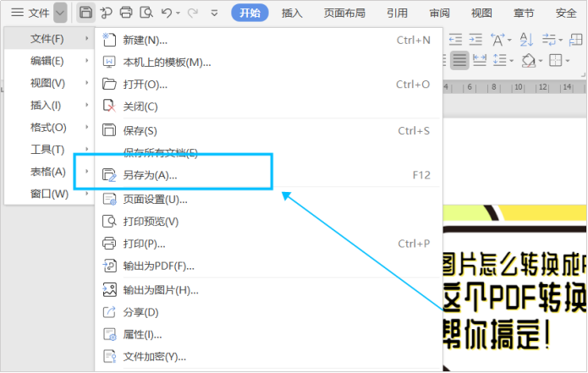Click the save icon in quick toolbar

click(85, 13)
